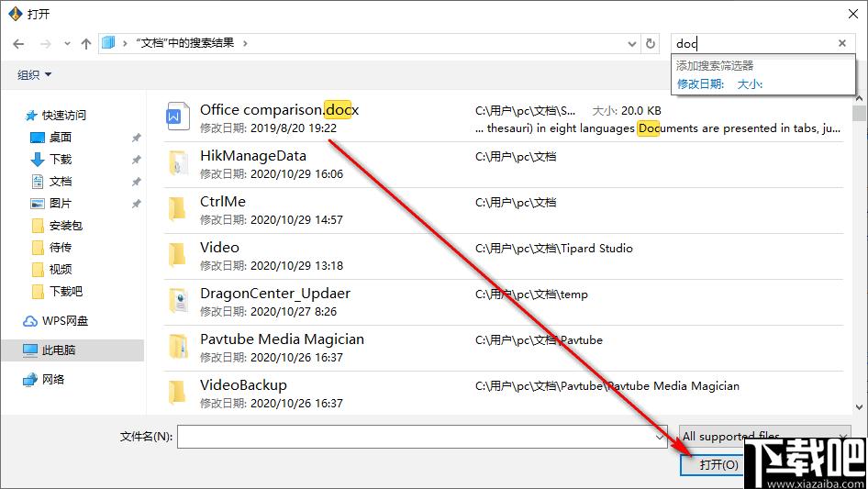868x489 pixels.
Task: Expand the file name history dropdown
Action: tap(660, 437)
